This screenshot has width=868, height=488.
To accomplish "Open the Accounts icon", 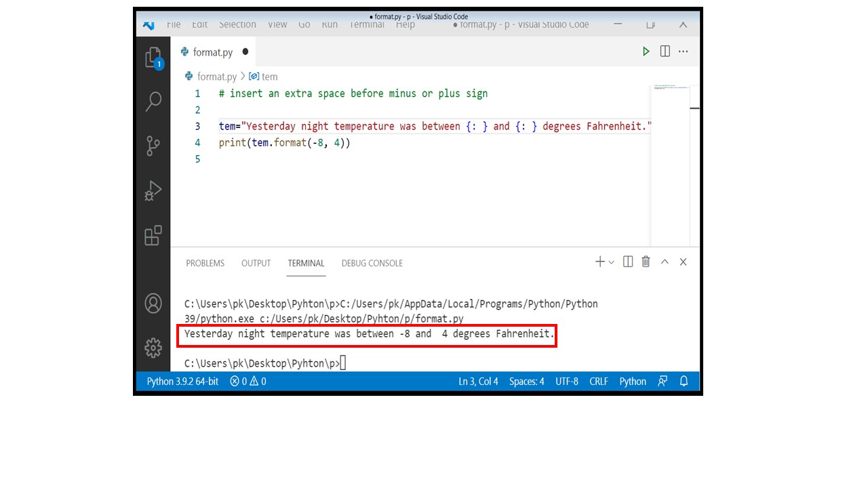I will 153,304.
